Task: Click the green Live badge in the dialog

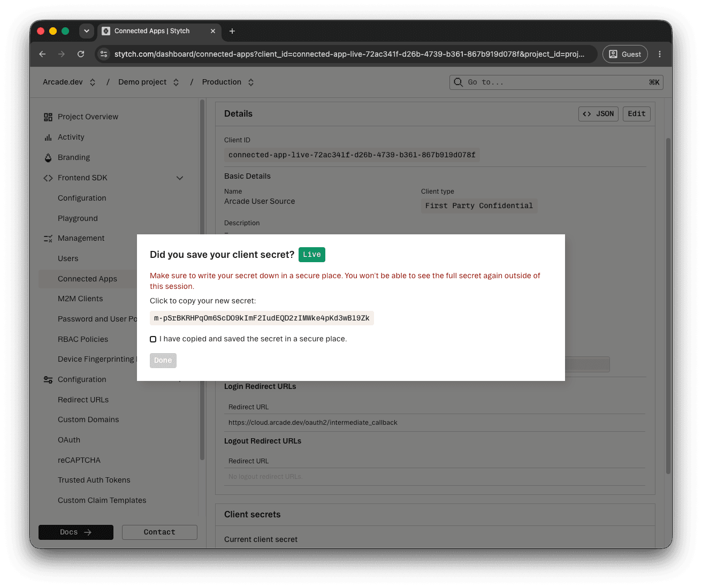Action: click(x=312, y=255)
